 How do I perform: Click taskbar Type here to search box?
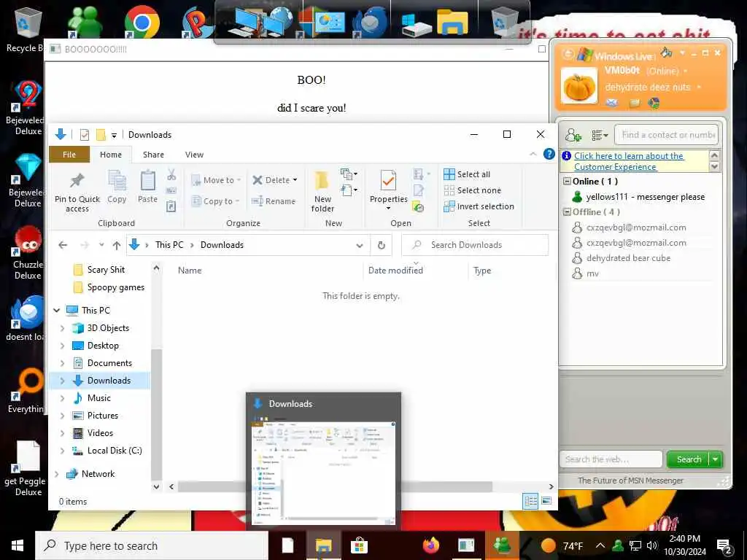[x=152, y=545]
